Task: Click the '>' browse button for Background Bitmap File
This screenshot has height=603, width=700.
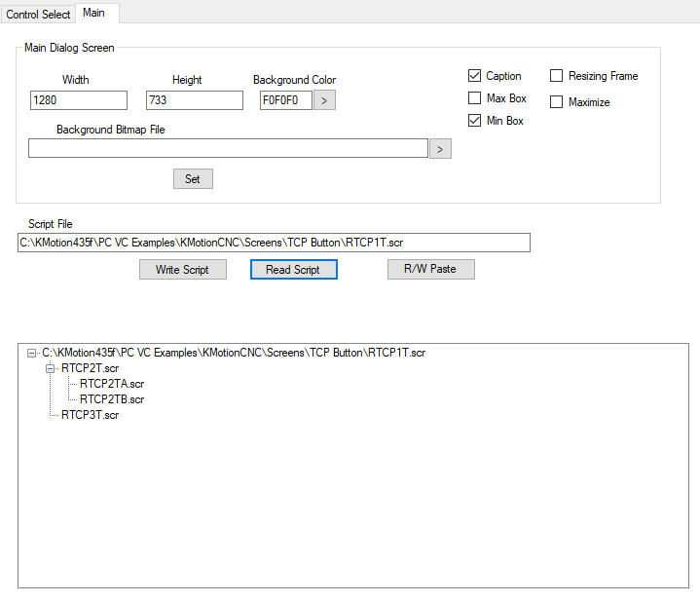Action: [x=440, y=148]
